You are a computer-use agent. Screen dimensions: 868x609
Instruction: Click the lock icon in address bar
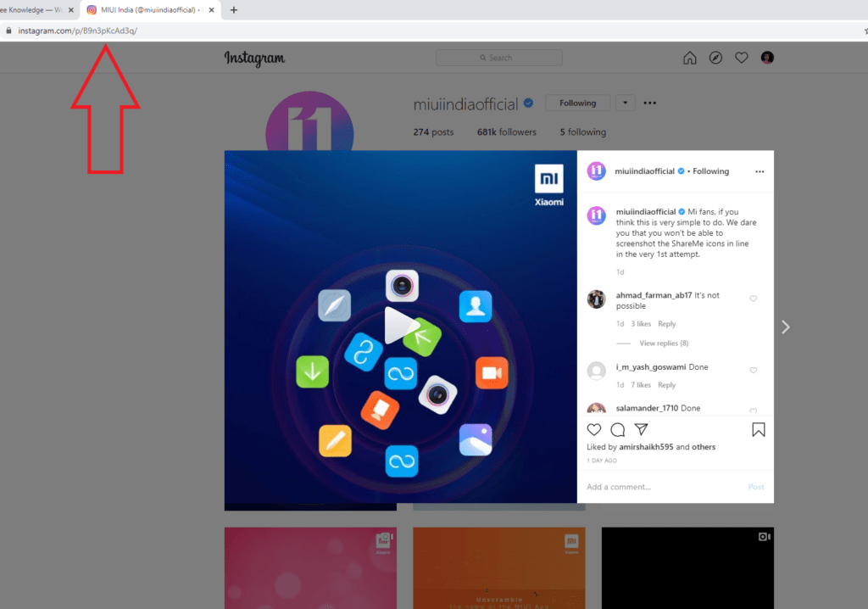[x=8, y=31]
